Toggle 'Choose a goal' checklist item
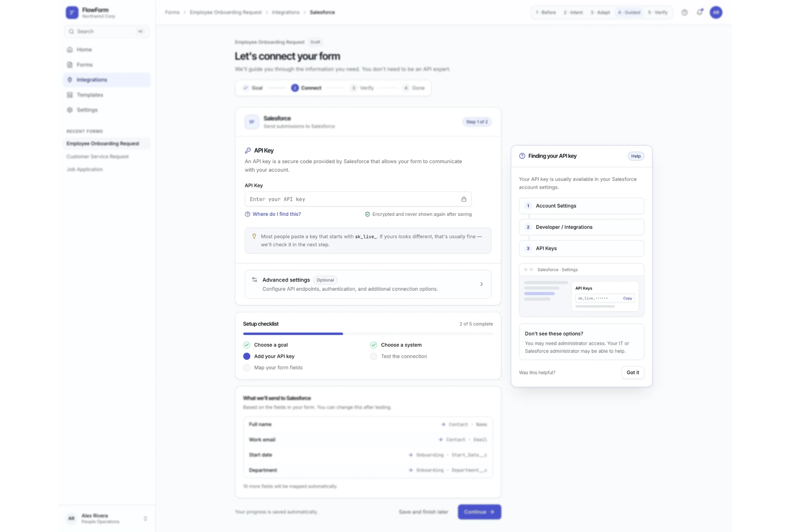This screenshot has height=532, width=790. pyautogui.click(x=266, y=345)
